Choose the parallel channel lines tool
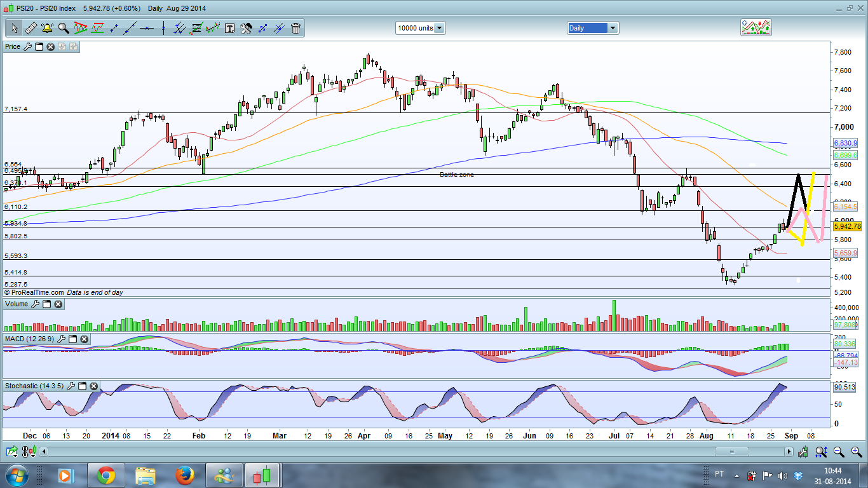 tap(180, 28)
